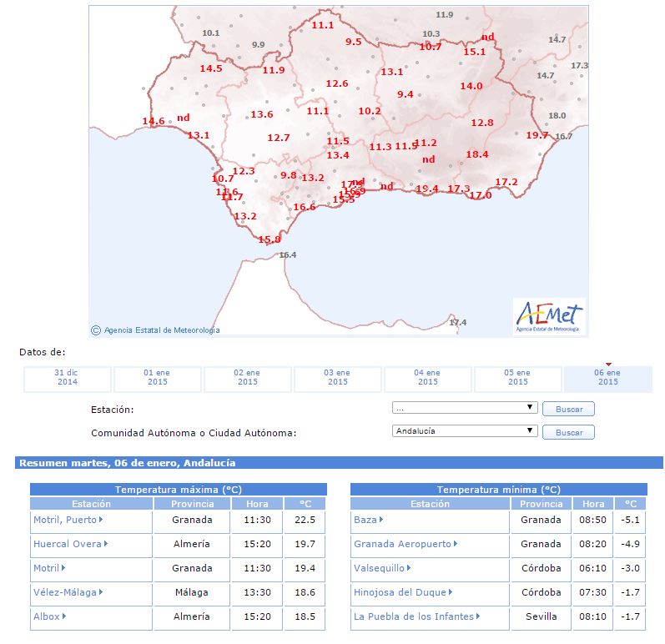Screen dimensions: 665x644
Task: Open the Albox station link
Action: 49,616
